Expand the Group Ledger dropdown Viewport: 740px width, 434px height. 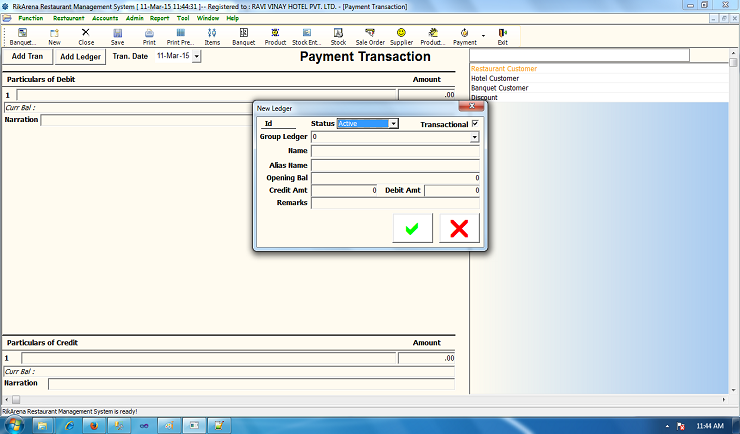(x=474, y=137)
